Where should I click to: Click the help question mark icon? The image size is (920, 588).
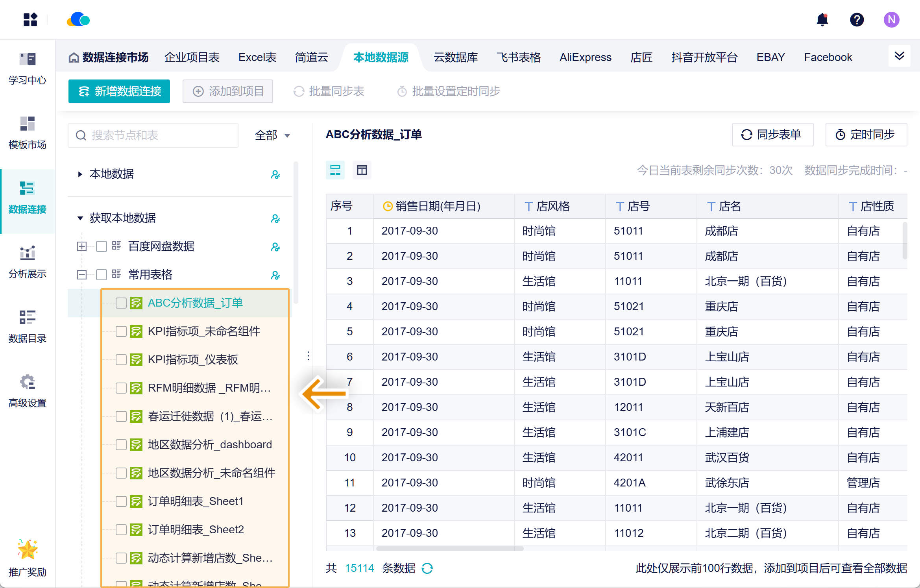tap(857, 20)
